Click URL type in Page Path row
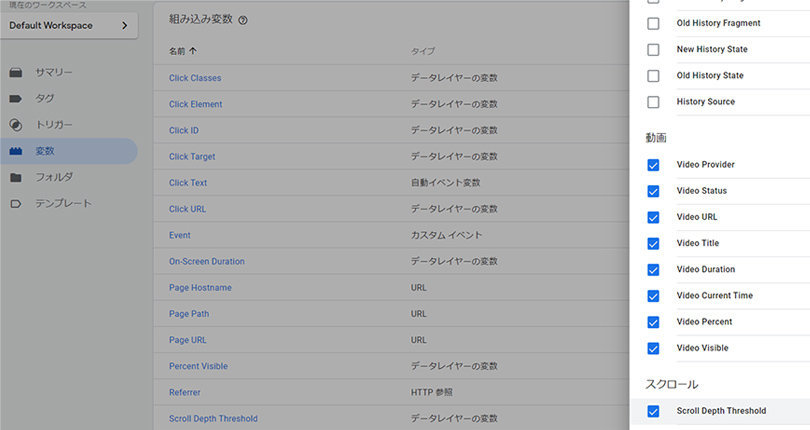The image size is (810, 430). (418, 314)
